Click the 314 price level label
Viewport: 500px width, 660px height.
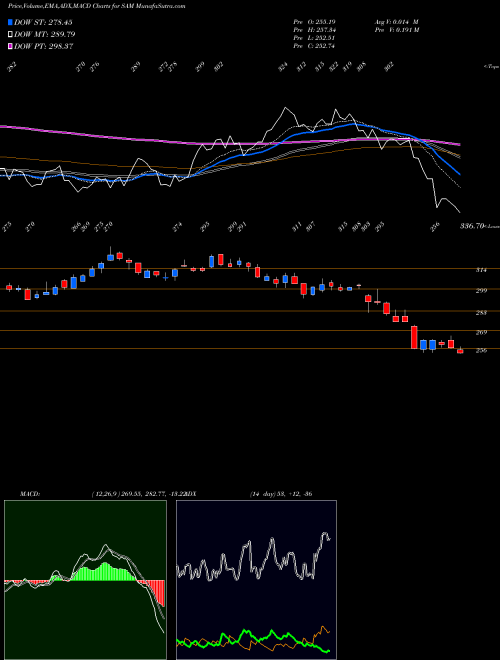pos(481,270)
